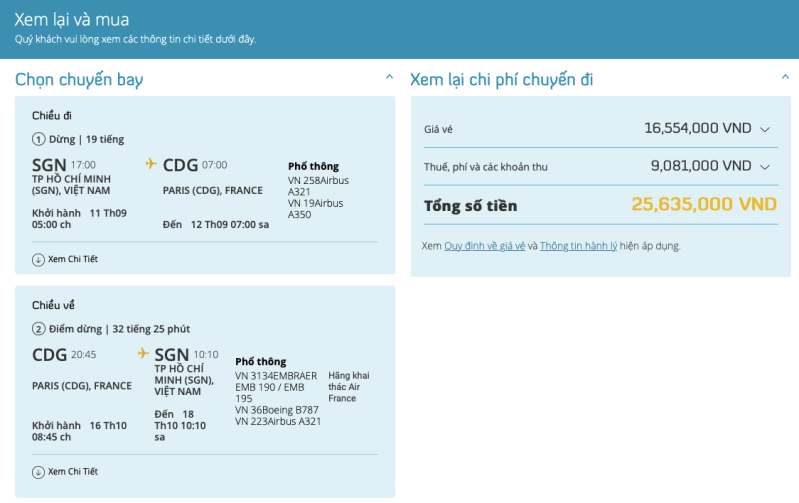Expand the Thuế, phí và các khoản thu arrow

coord(765,167)
